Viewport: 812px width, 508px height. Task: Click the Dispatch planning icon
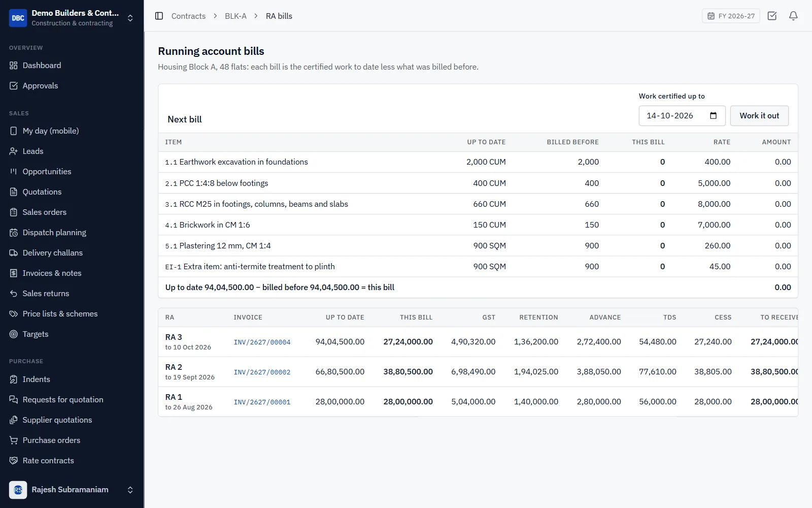coord(14,233)
